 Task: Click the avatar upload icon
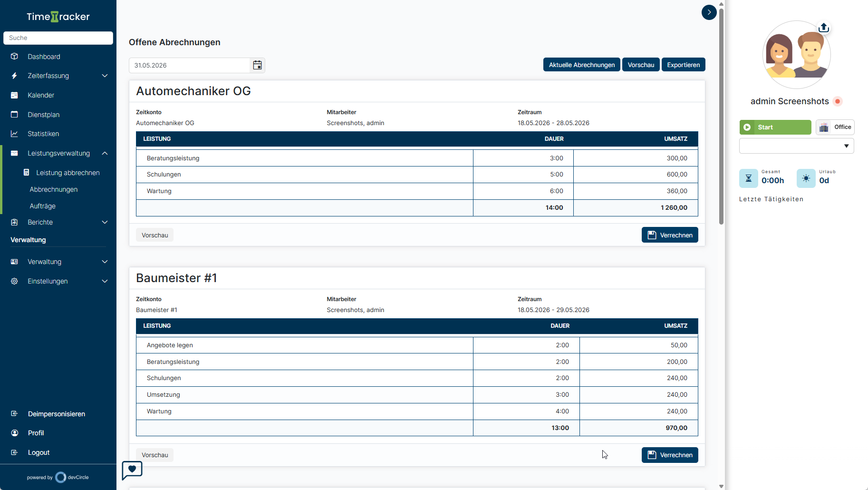click(824, 28)
